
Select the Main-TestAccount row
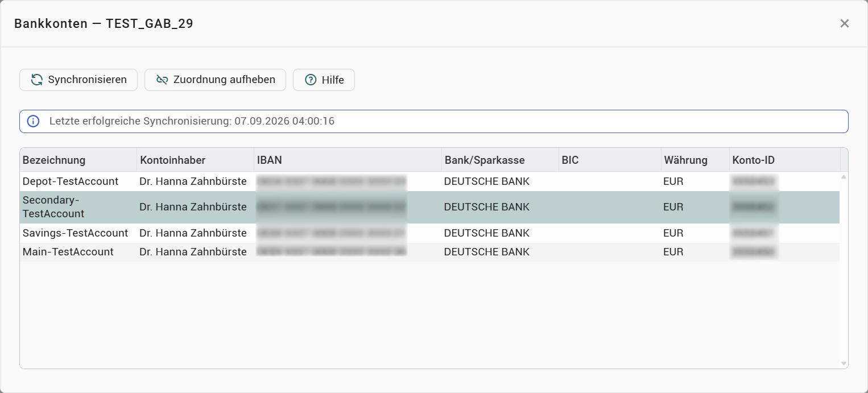pyautogui.click(x=430, y=252)
